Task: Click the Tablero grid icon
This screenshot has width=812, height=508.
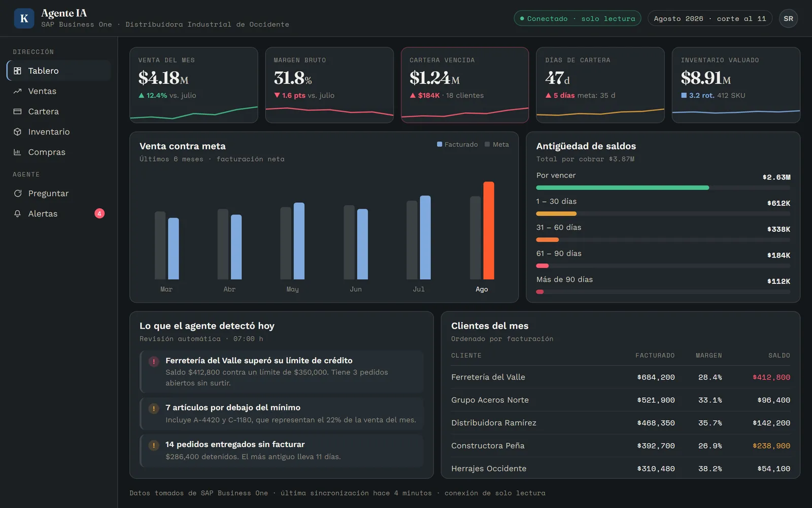Action: tap(17, 71)
